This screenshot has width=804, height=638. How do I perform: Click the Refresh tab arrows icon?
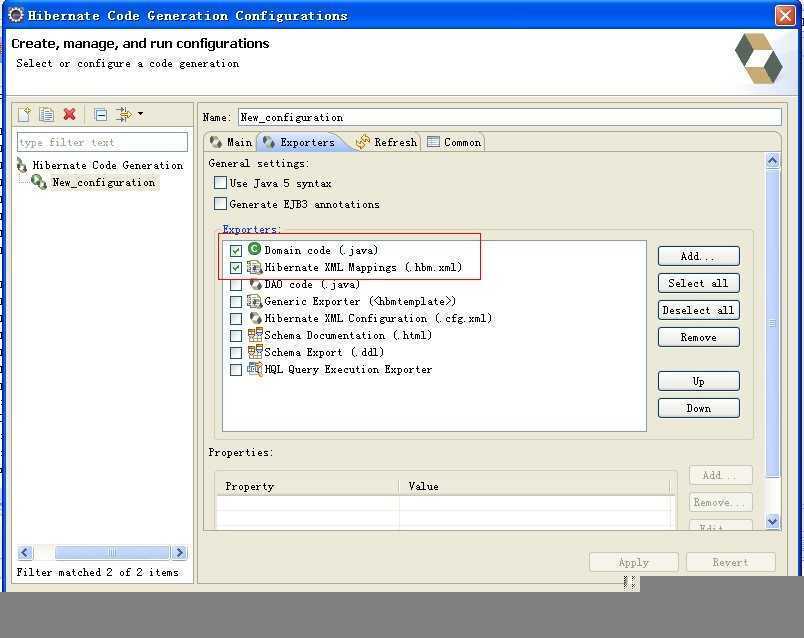363,142
